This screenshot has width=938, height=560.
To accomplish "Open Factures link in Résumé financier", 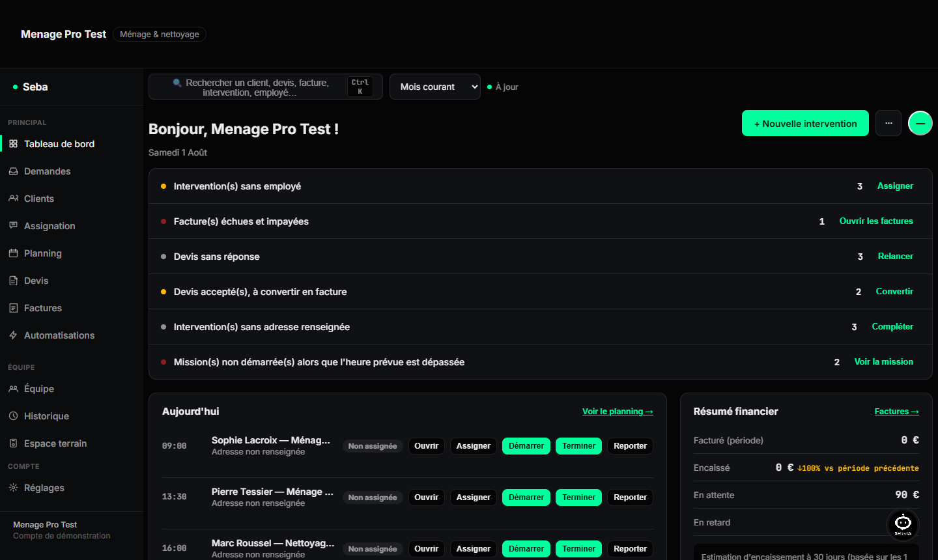I will [897, 412].
